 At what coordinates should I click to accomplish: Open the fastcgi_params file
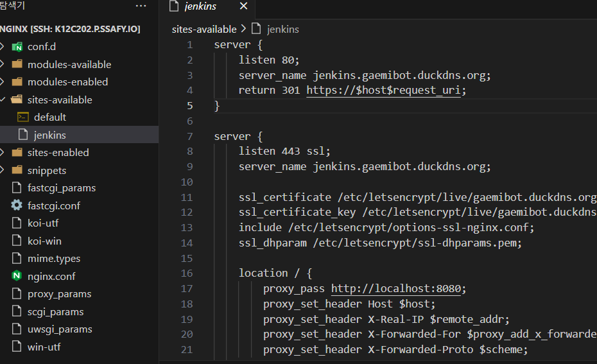pos(62,187)
